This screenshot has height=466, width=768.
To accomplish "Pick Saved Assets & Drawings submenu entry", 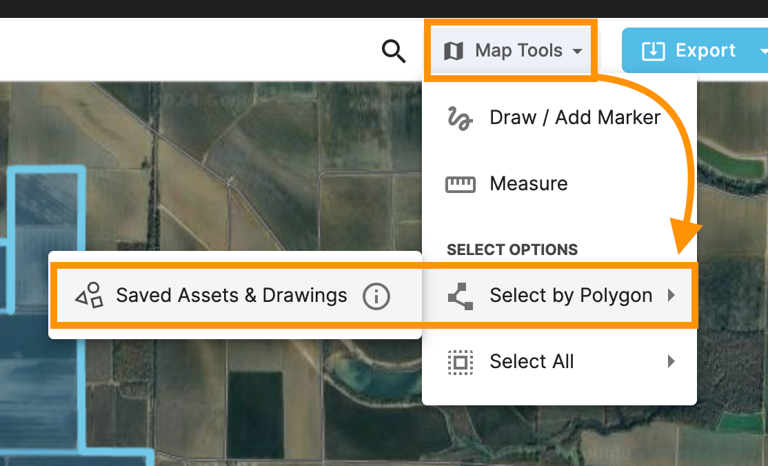I will [231, 296].
